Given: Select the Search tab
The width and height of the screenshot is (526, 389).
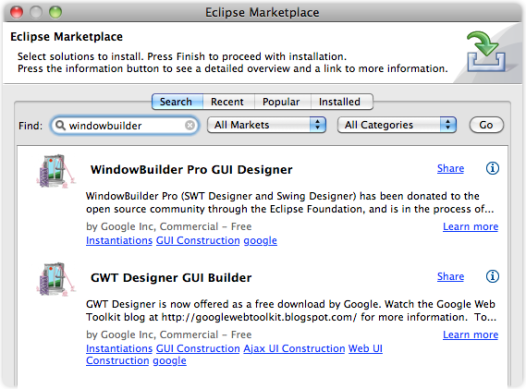Looking at the screenshot, I should pyautogui.click(x=176, y=102).
